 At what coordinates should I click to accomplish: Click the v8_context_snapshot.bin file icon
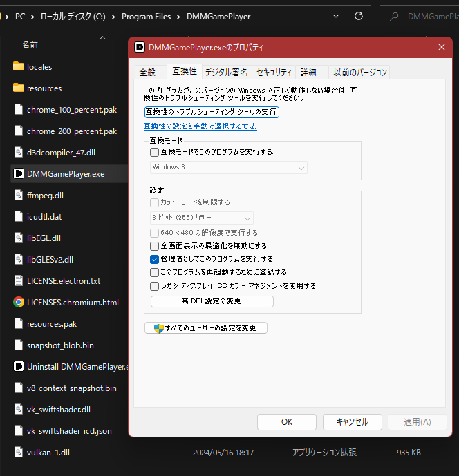19,388
